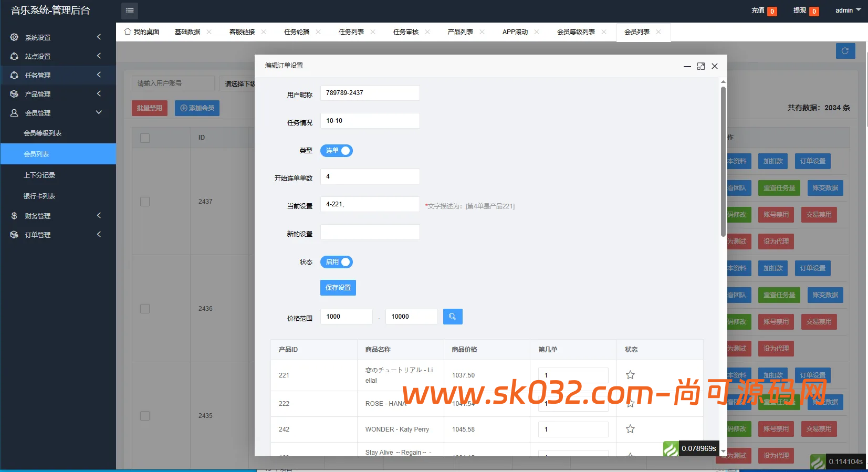This screenshot has width=868, height=472.
Task: Click the 请输入用户账号 search field
Action: click(173, 83)
